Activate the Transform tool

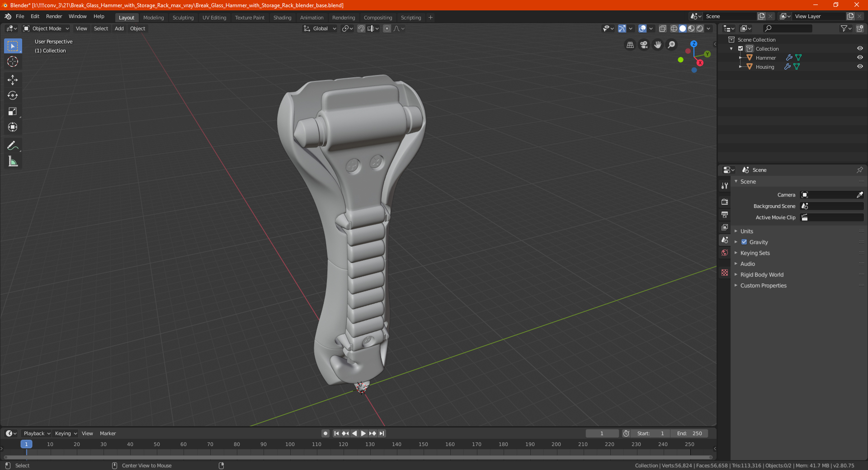click(13, 127)
